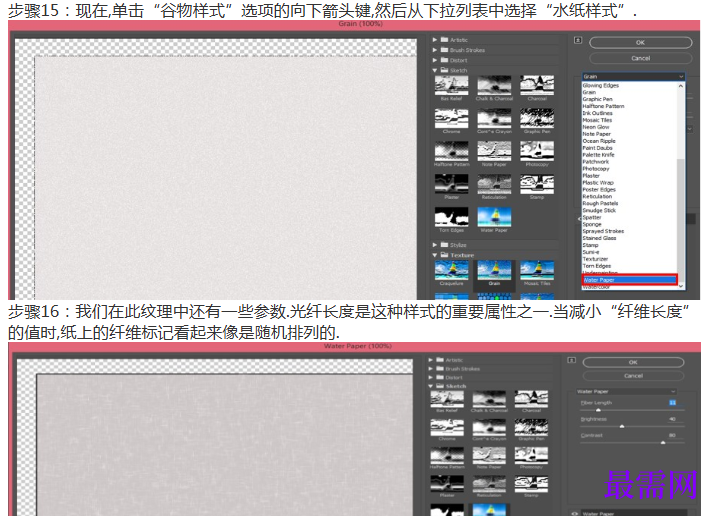Select Bas Relief thumbnail in Grain window
Screen dimensions: 716x516
451,85
